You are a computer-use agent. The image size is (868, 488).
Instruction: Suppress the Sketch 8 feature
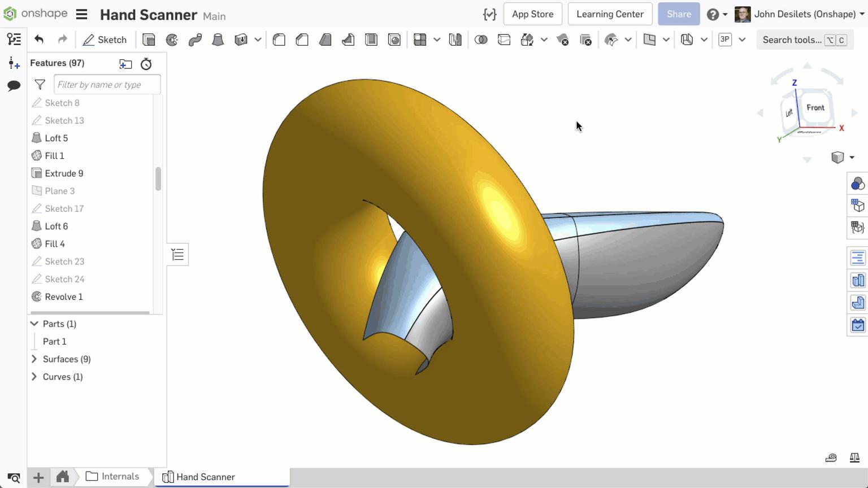point(63,103)
